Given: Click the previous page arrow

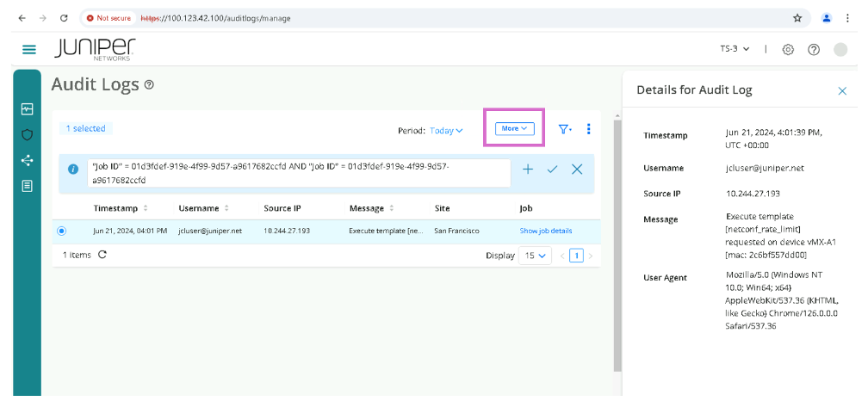Looking at the screenshot, I should coord(562,256).
